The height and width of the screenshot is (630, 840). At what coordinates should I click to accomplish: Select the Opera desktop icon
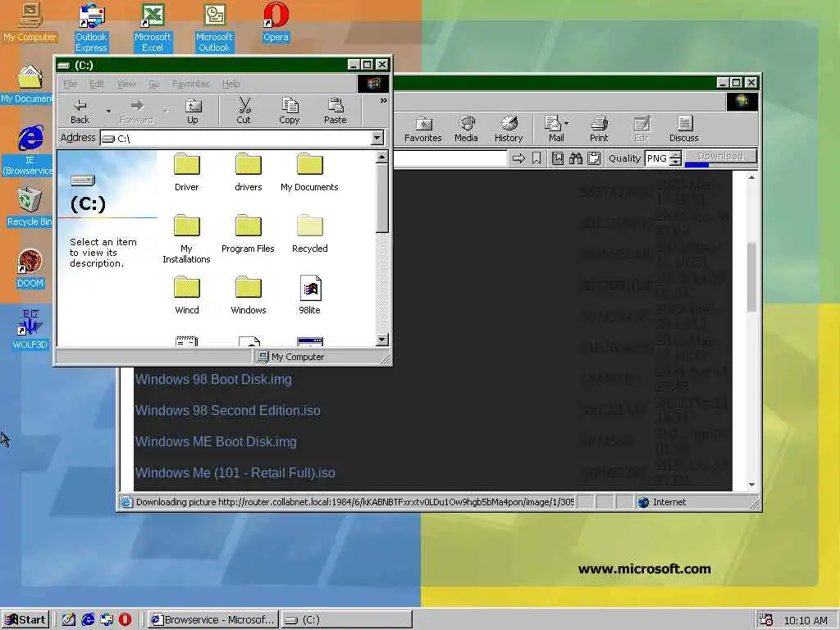276,22
